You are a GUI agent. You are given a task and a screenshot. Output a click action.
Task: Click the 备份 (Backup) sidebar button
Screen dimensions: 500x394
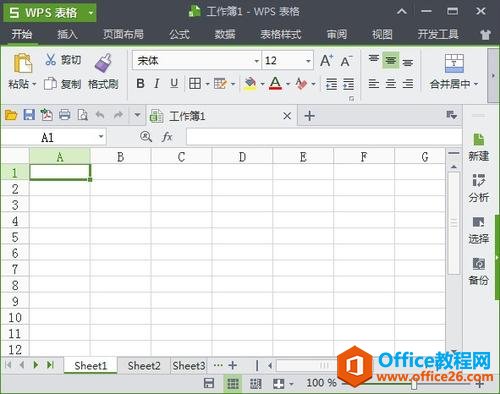tap(479, 271)
